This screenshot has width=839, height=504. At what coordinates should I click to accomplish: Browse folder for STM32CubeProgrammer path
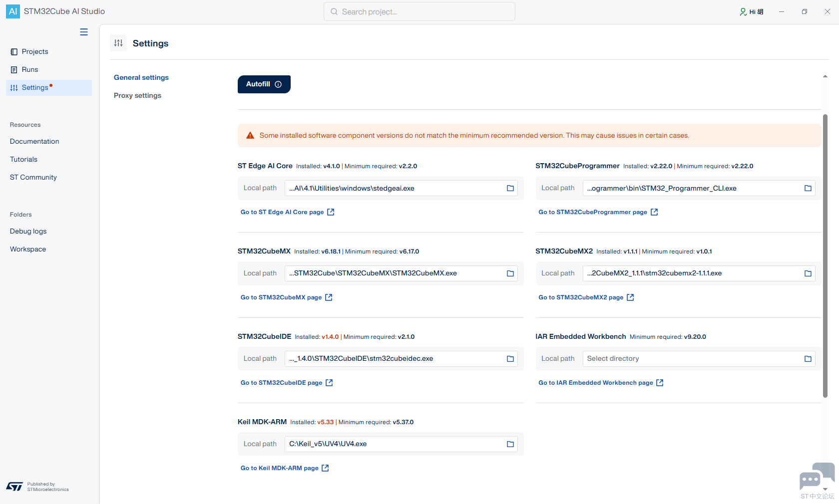[808, 188]
